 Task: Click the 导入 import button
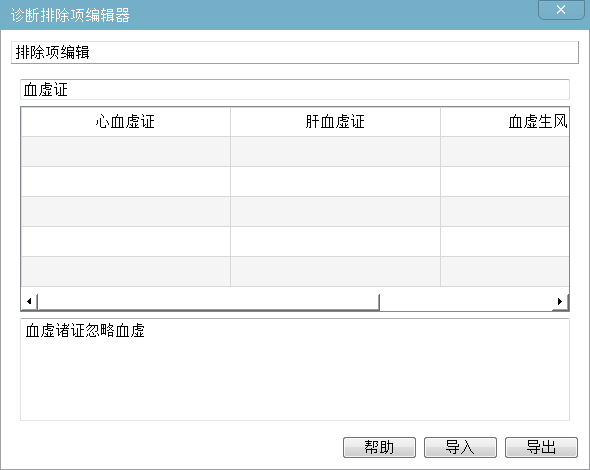[460, 447]
